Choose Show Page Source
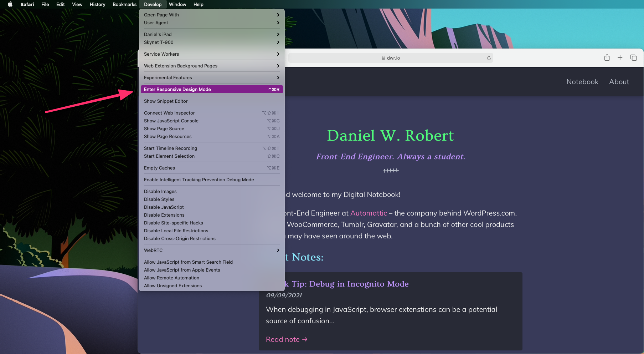The width and height of the screenshot is (644, 354). click(x=212, y=128)
